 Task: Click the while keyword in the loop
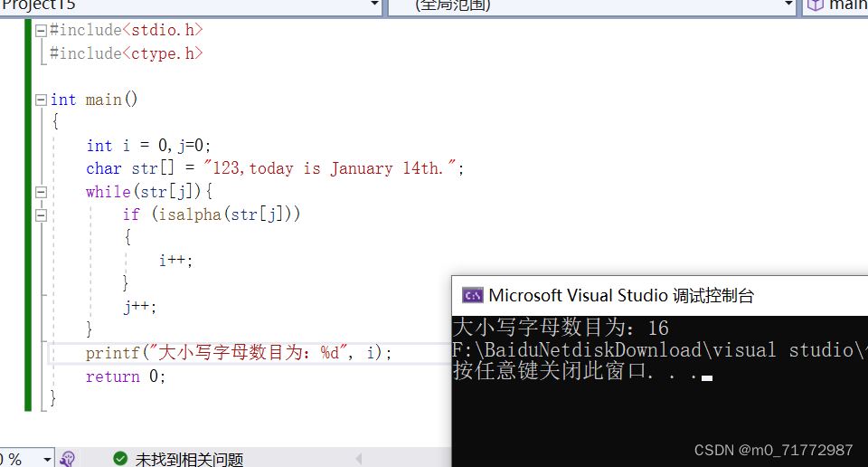point(108,192)
